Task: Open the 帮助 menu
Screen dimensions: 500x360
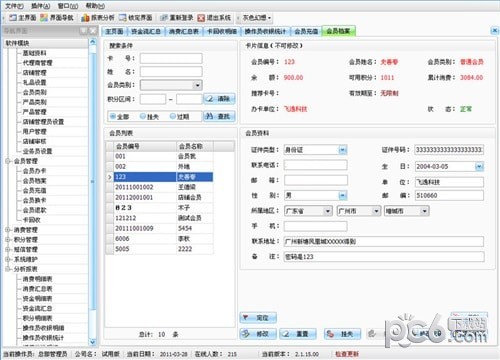Action: click(x=95, y=6)
